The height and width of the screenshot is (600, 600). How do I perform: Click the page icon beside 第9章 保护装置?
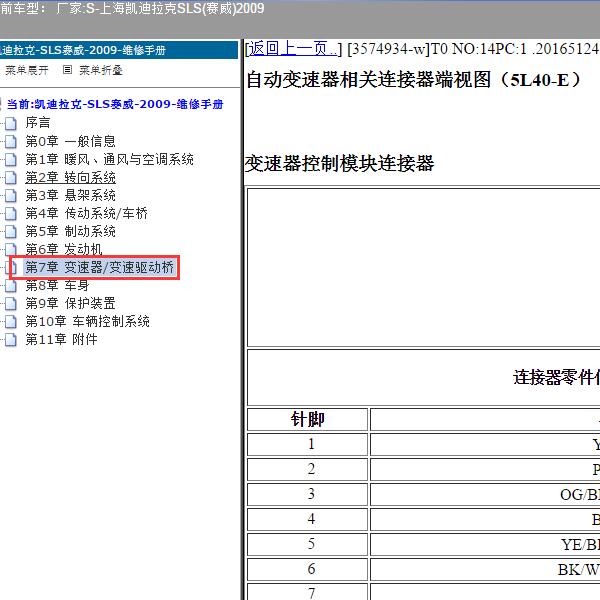[x=11, y=303]
